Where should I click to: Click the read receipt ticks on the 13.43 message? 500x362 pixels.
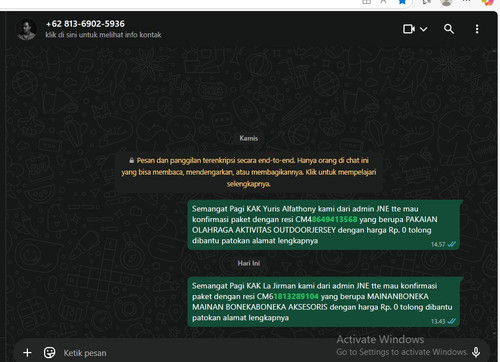click(x=452, y=321)
